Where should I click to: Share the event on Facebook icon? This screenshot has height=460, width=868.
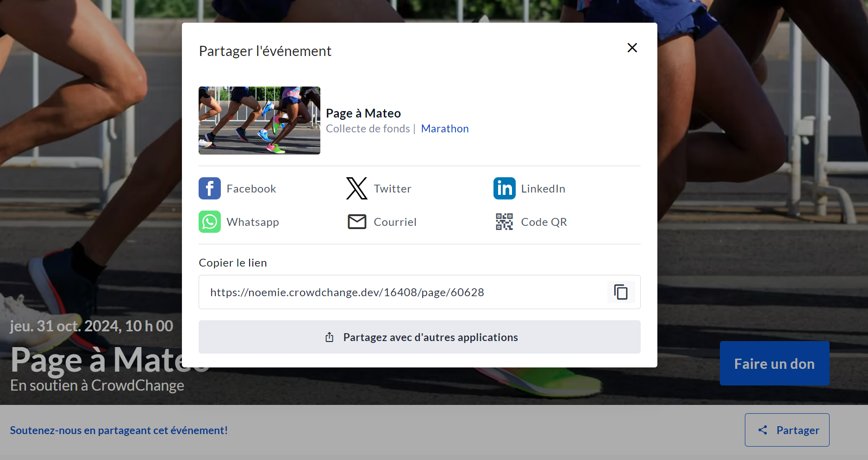(x=210, y=188)
